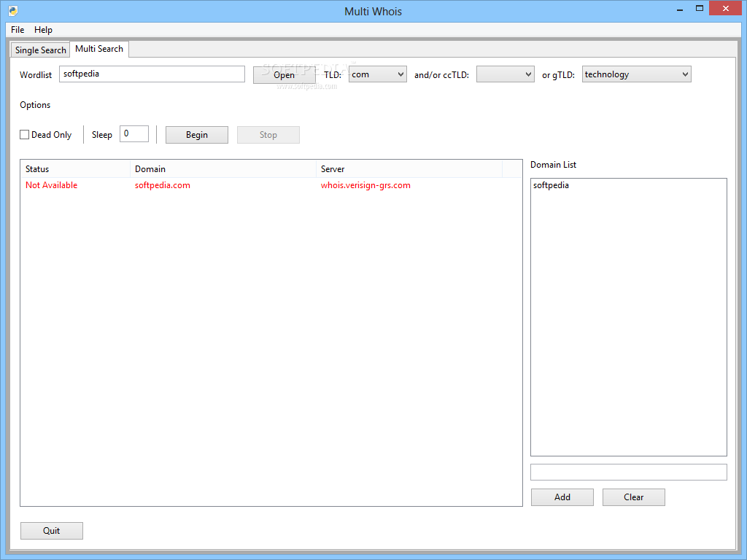The height and width of the screenshot is (560, 747).
Task: Click the Sleep value field
Action: tap(134, 134)
